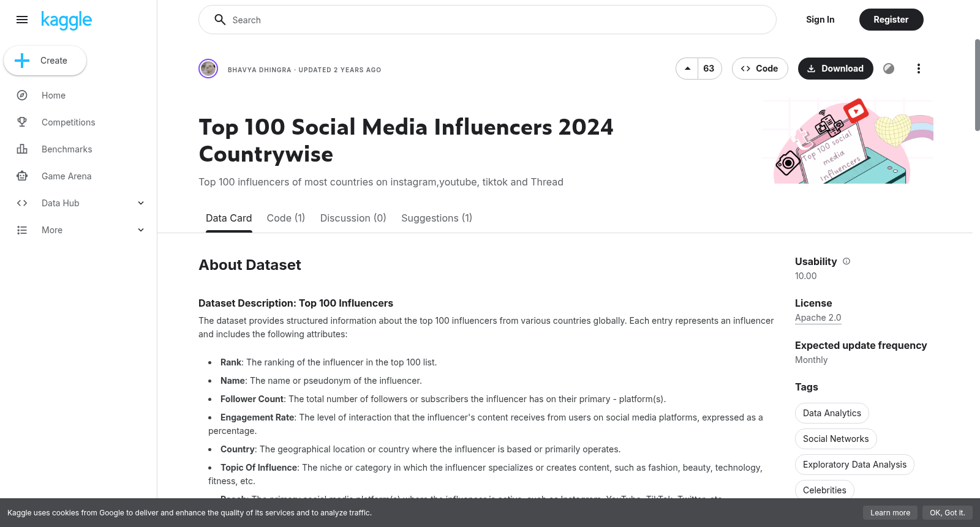The image size is (980, 527).
Task: Toggle the half-shaded theme circle icon
Action: click(x=889, y=69)
